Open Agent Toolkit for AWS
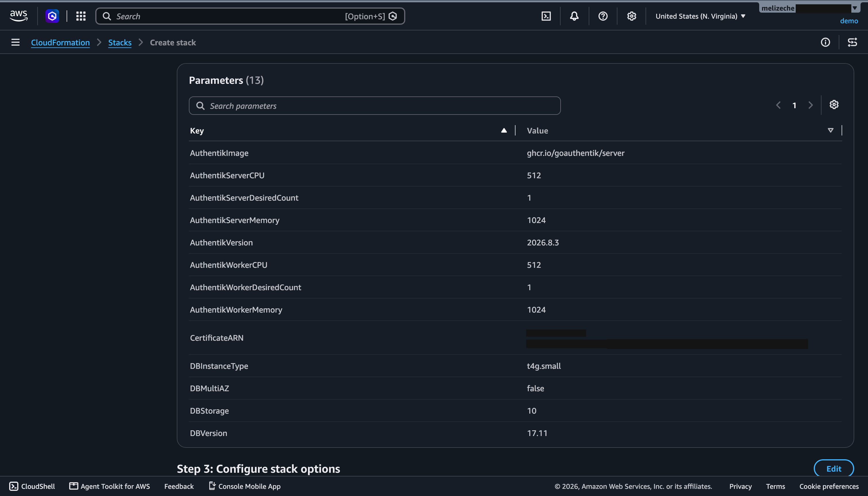Viewport: 868px width, 496px height. [110, 487]
